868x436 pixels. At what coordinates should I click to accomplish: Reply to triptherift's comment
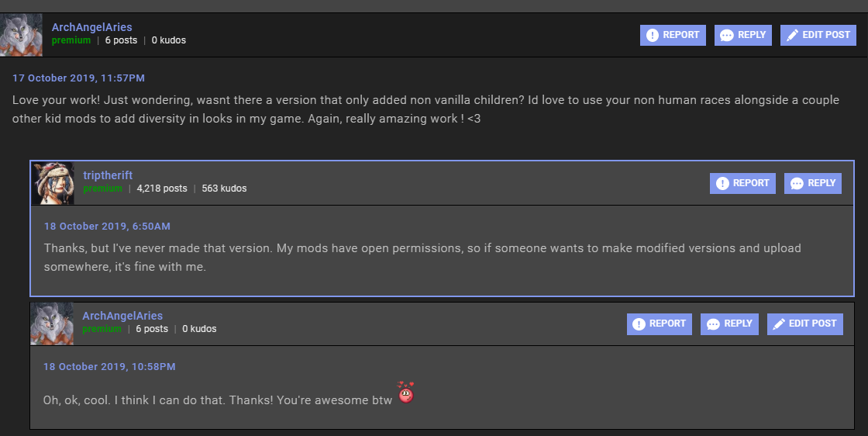click(x=813, y=183)
